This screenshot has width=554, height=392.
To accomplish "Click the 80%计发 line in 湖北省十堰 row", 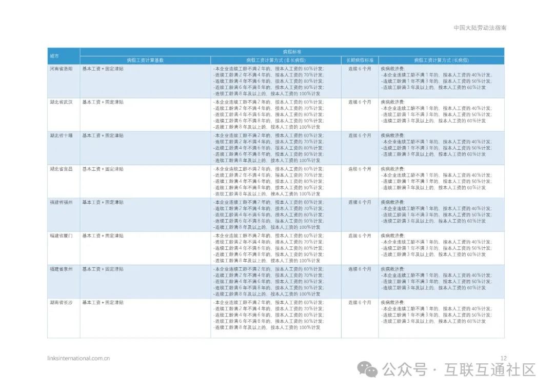I will pos(268,148).
